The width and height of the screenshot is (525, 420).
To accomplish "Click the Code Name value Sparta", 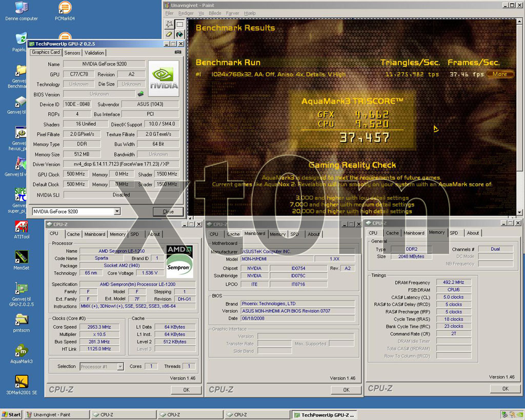I will pyautogui.click(x=101, y=258).
